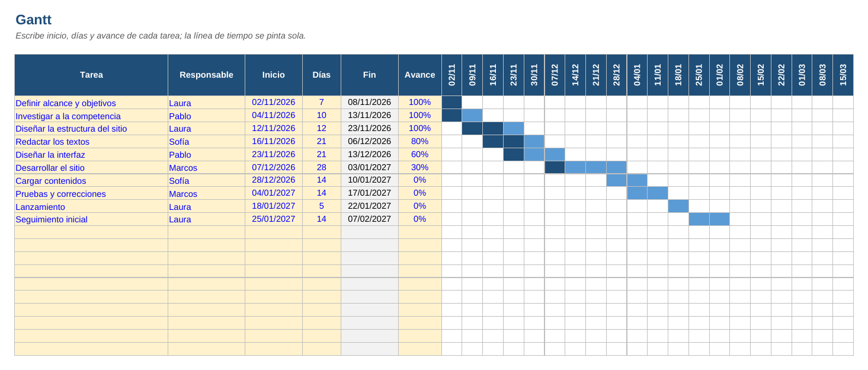Click the 23/11 week header

pyautogui.click(x=514, y=75)
